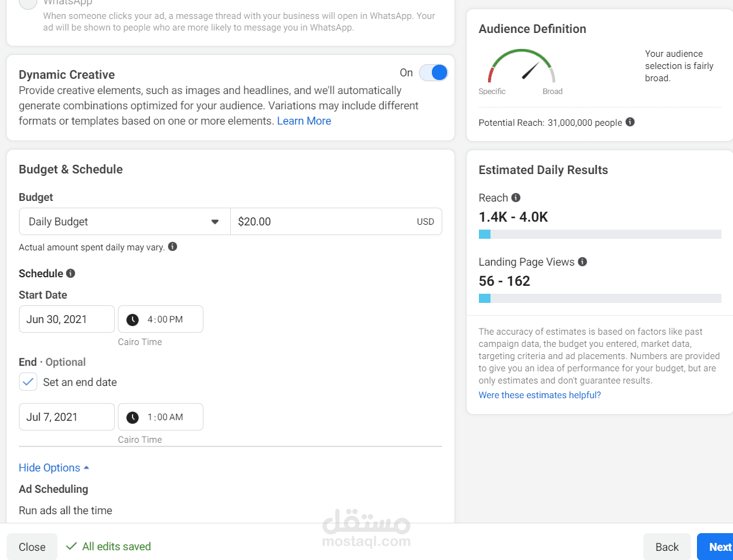Image resolution: width=733 pixels, height=560 pixels.
Task: Open the Jul 7, 2021 end date picker
Action: point(67,417)
